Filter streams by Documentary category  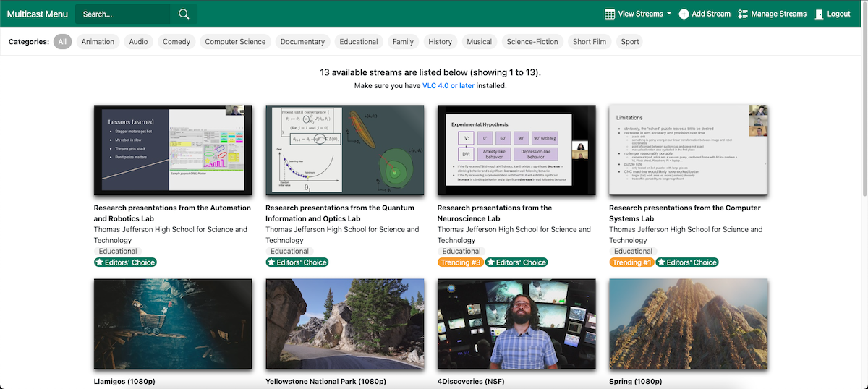tap(302, 42)
